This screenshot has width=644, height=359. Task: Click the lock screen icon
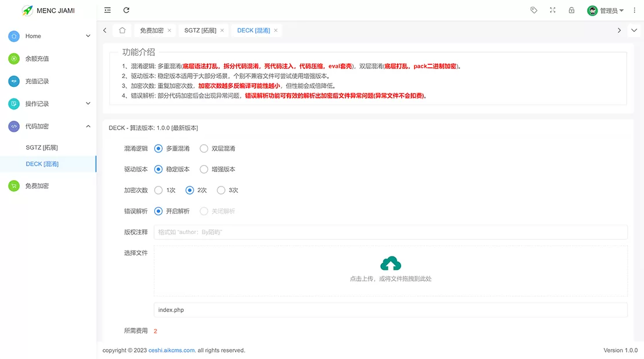click(x=572, y=10)
